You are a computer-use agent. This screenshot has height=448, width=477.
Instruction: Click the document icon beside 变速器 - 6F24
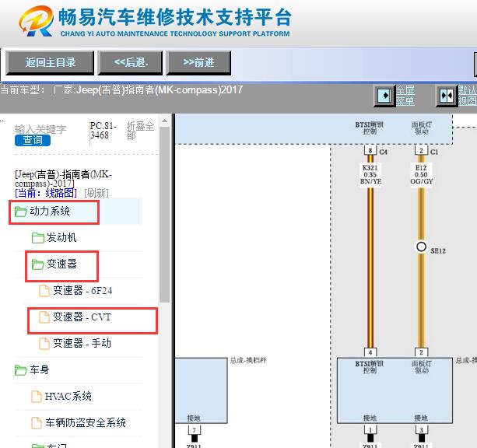(x=44, y=291)
